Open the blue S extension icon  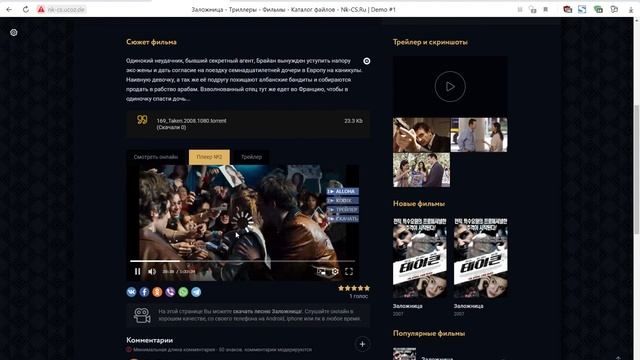tap(582, 9)
